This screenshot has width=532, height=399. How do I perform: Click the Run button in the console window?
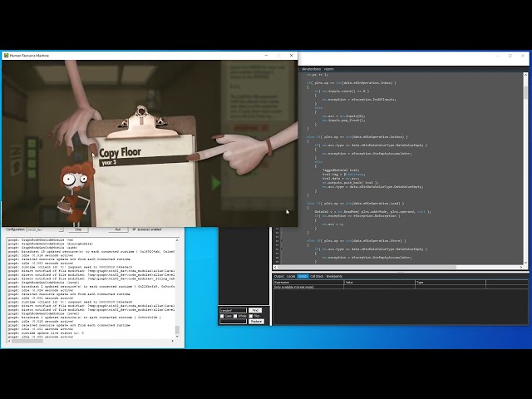(118, 229)
